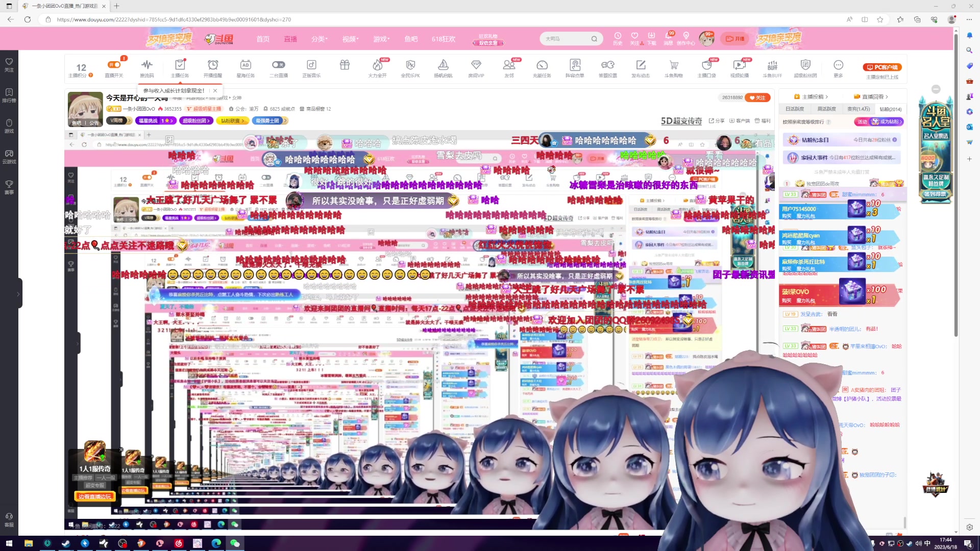Open the 推流码 stream code icon
Viewport: 980px width, 551px height.
point(147,65)
